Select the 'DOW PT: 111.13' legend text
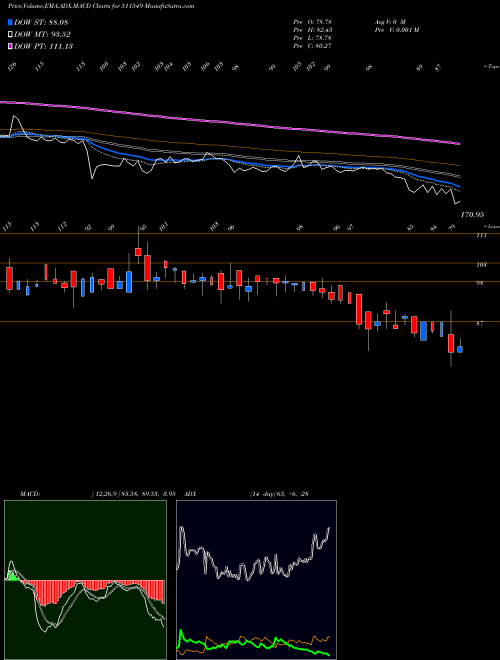 tap(43, 46)
